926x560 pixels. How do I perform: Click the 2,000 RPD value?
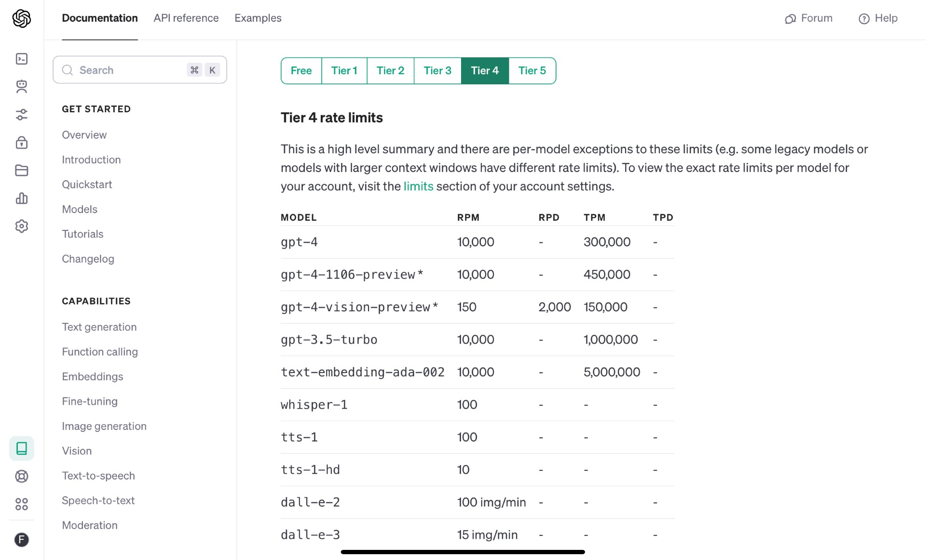(x=555, y=307)
